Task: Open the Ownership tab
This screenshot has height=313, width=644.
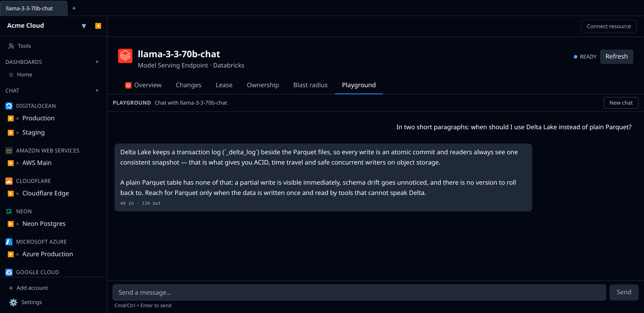Action: coord(263,85)
